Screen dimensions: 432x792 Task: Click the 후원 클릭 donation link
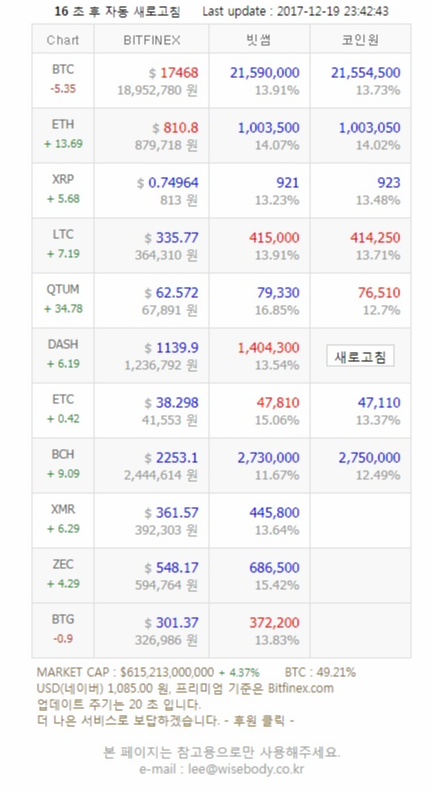pyautogui.click(x=265, y=721)
